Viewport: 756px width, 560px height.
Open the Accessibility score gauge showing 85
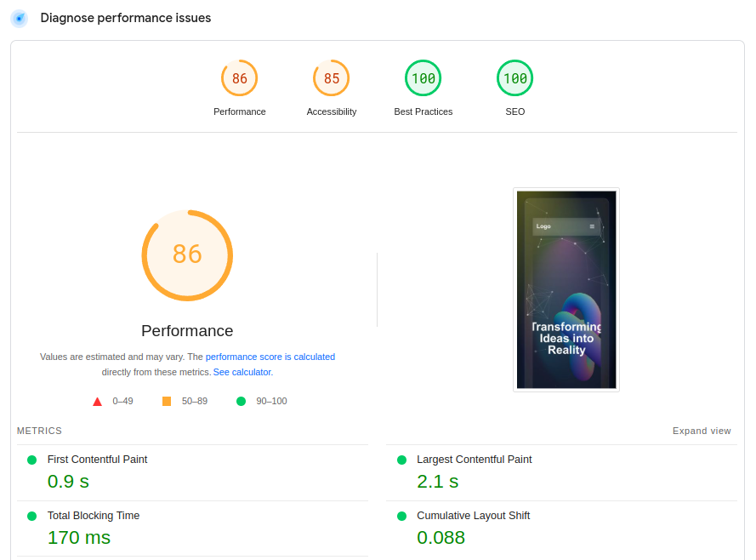pos(332,78)
